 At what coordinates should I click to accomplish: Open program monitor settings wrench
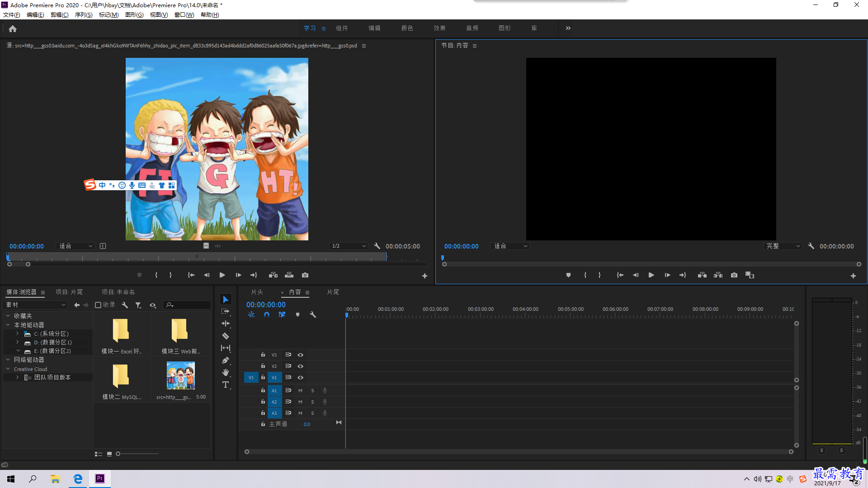tap(811, 246)
